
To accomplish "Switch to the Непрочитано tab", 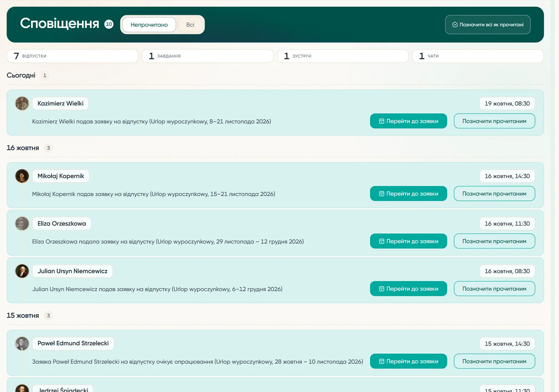I will pyautogui.click(x=149, y=25).
